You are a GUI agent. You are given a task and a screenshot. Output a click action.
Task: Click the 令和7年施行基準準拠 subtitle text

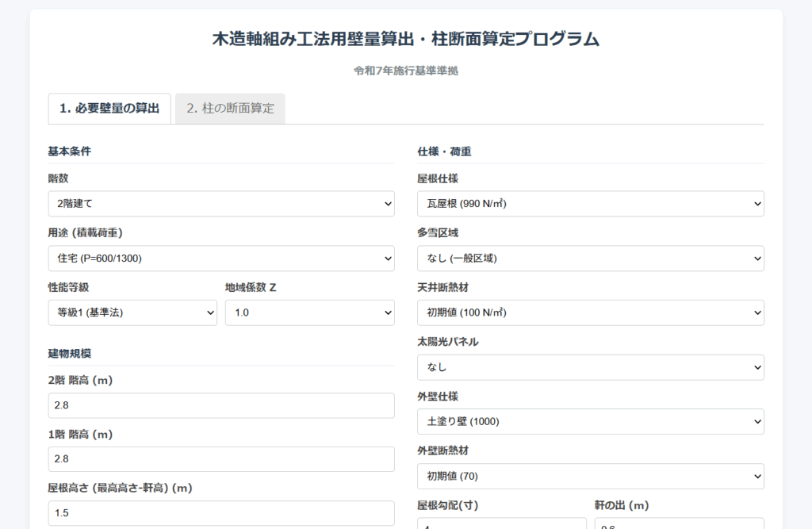pyautogui.click(x=405, y=71)
